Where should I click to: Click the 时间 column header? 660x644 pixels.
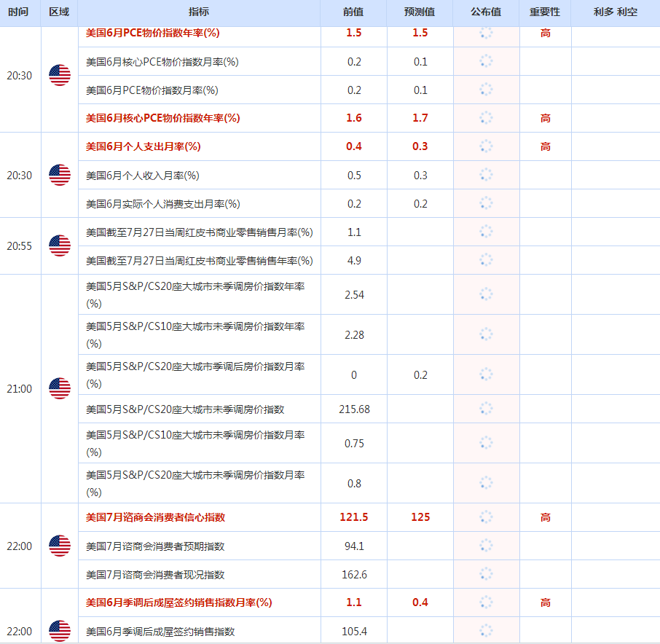coord(18,12)
